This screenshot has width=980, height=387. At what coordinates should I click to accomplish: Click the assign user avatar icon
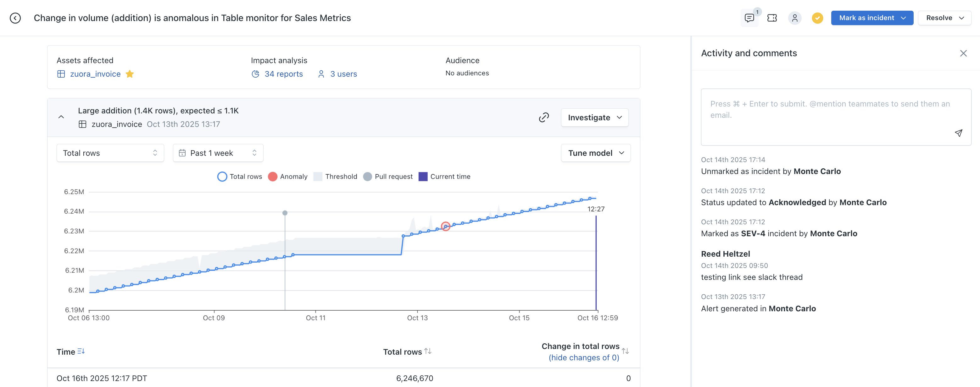[795, 18]
